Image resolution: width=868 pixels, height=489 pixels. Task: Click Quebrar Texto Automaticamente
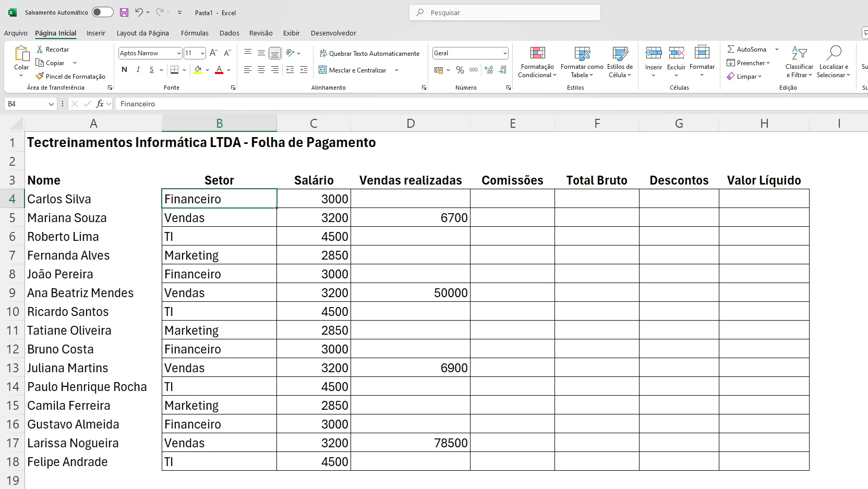(369, 53)
